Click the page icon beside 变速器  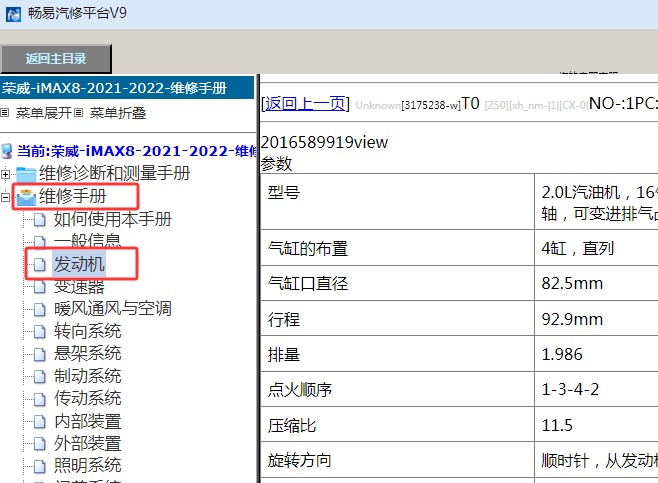point(39,287)
